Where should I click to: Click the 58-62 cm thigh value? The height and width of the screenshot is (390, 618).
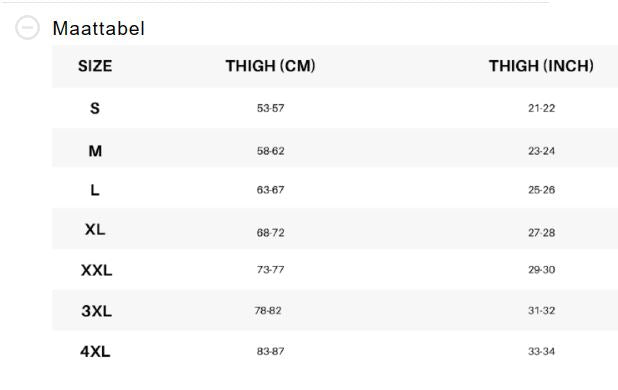point(270,151)
